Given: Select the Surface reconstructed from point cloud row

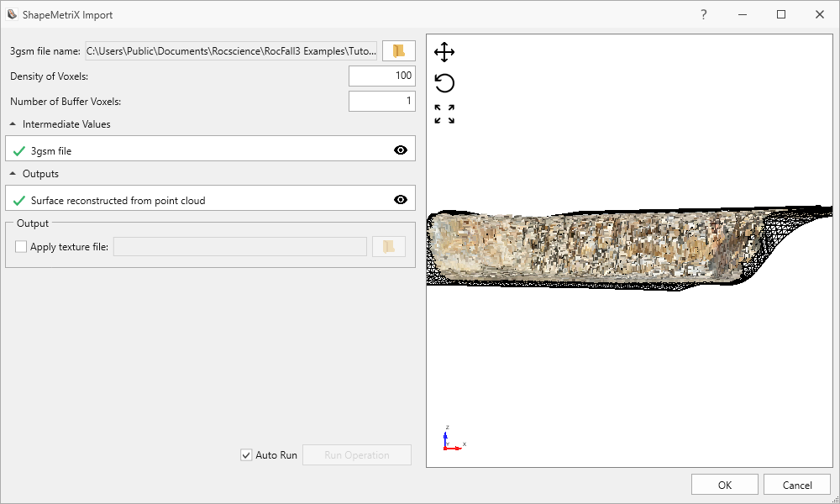Looking at the screenshot, I should (210, 198).
